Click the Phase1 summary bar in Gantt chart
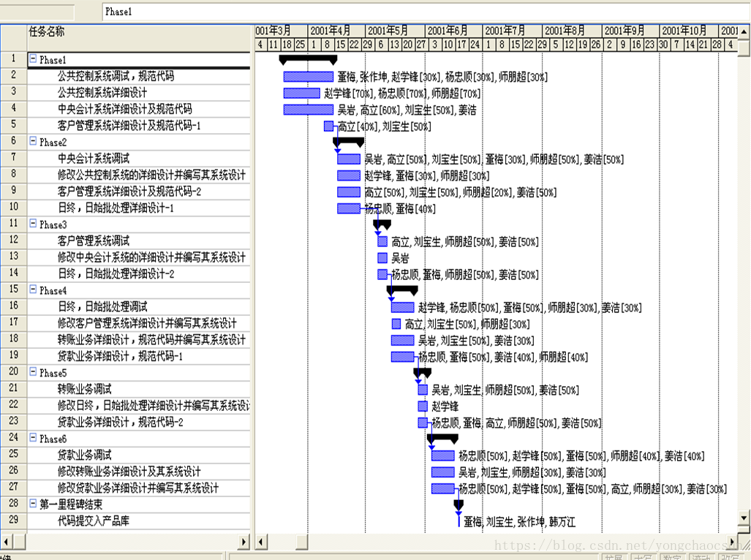The width and height of the screenshot is (751, 560). pos(308,58)
